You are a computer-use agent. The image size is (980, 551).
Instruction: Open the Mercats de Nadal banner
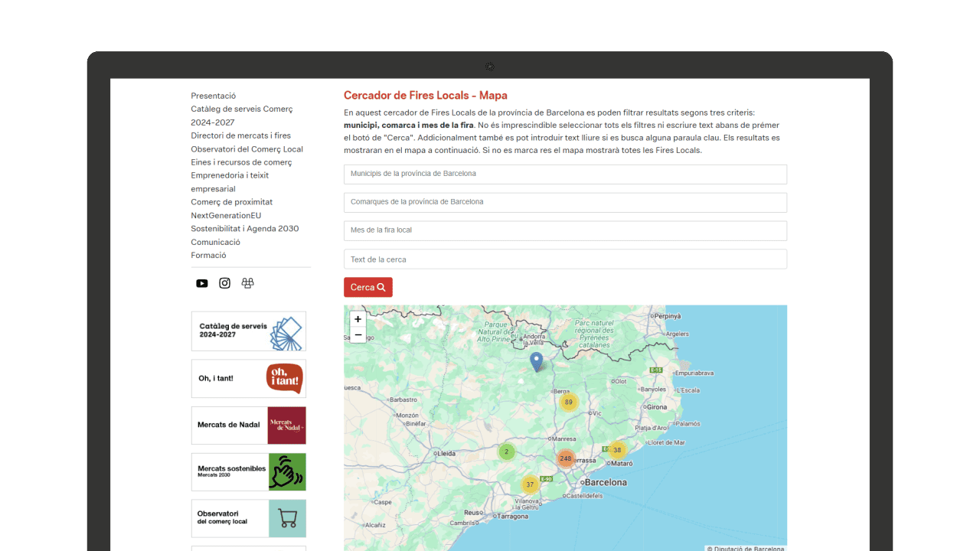coord(249,425)
